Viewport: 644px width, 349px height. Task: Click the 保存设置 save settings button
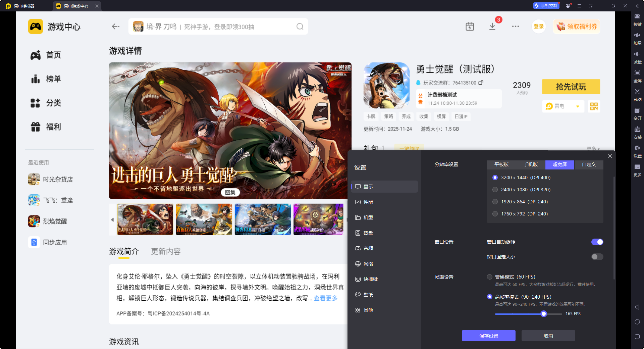click(x=488, y=336)
